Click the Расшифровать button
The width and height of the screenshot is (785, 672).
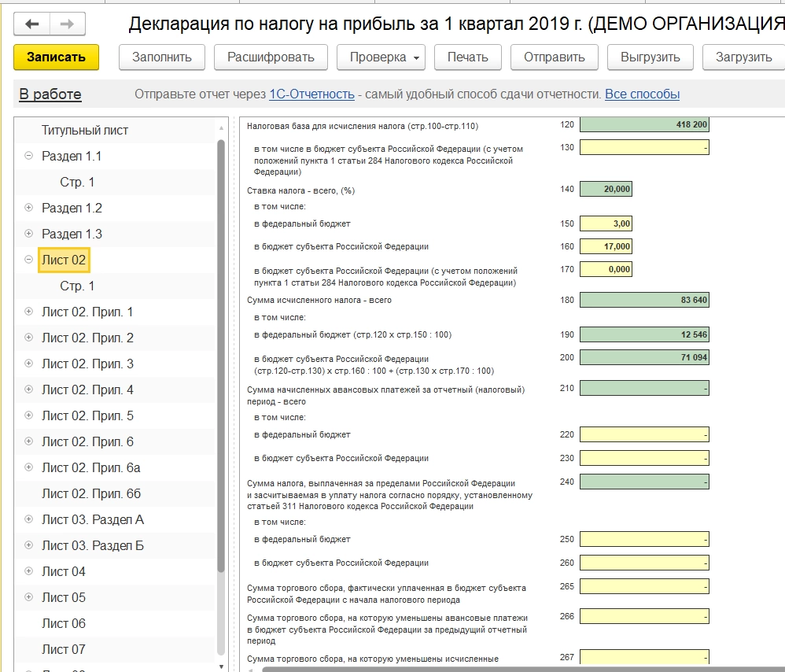pos(271,57)
